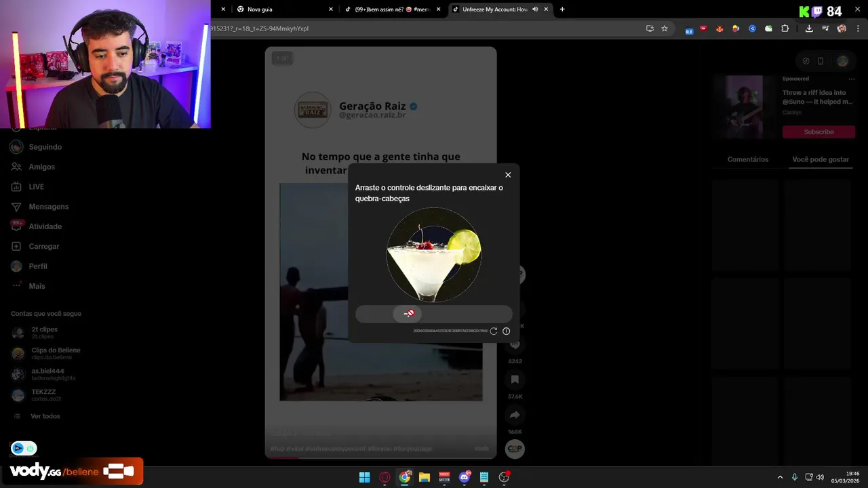Switch to Você pode gostar tab

(821, 159)
